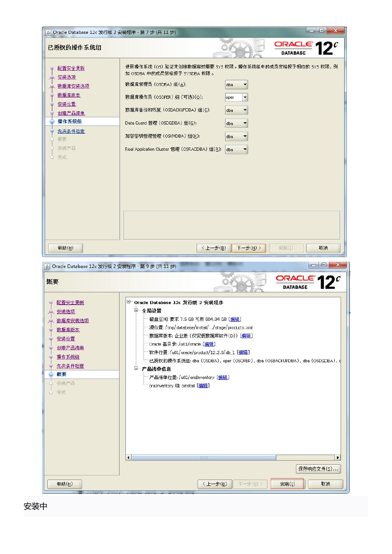Viewport: 392px width, 554px height.
Task: Click 上一步(B) in the step 7 window
Action: (x=214, y=248)
